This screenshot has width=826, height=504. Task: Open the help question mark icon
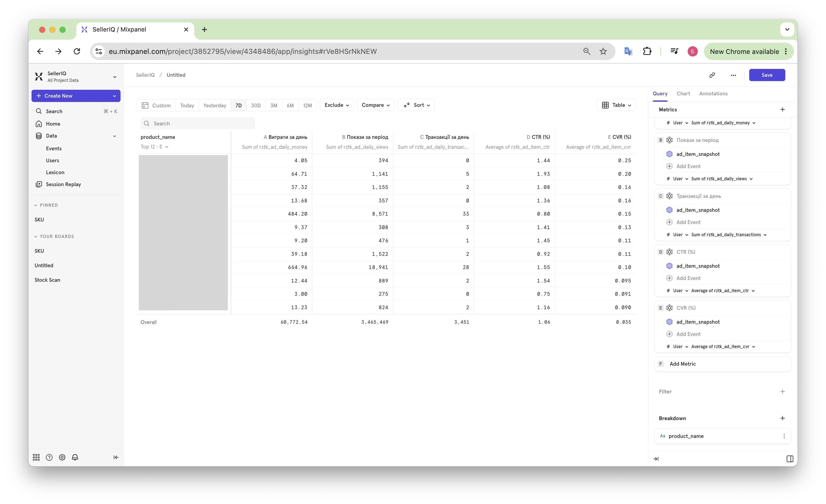(x=49, y=457)
